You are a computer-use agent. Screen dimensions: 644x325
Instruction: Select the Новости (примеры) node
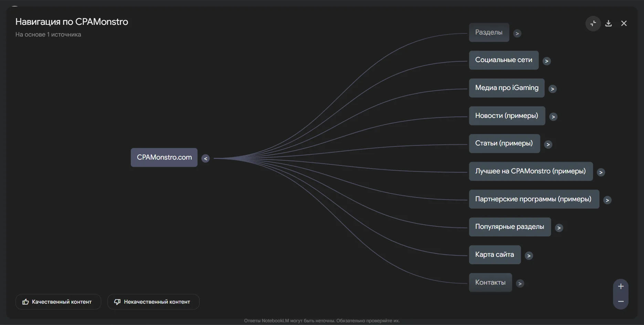click(507, 116)
